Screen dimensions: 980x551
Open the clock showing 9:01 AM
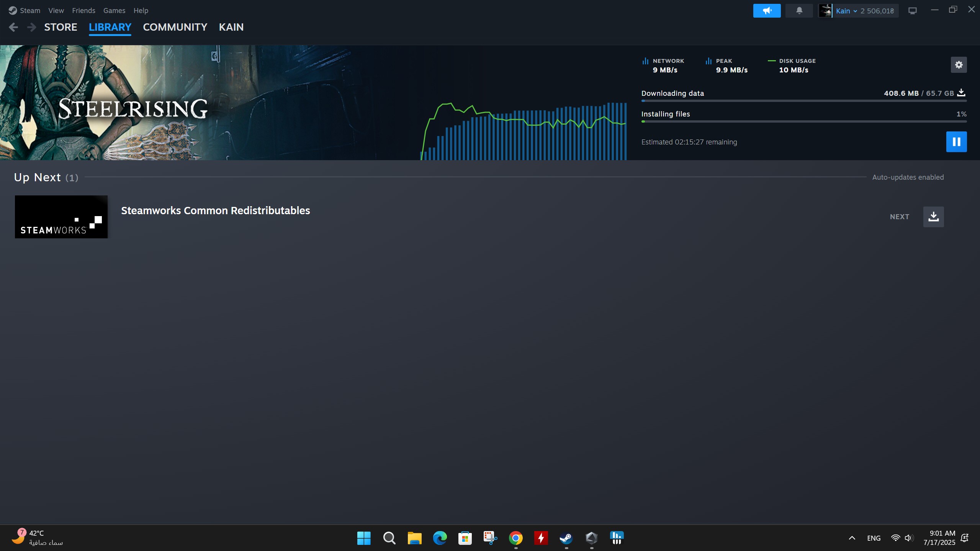939,538
